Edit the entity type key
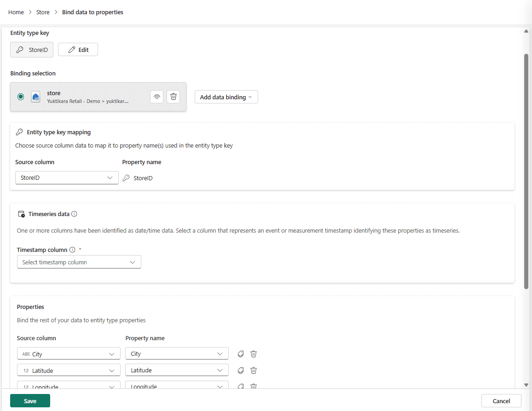This screenshot has height=411, width=532. click(78, 50)
